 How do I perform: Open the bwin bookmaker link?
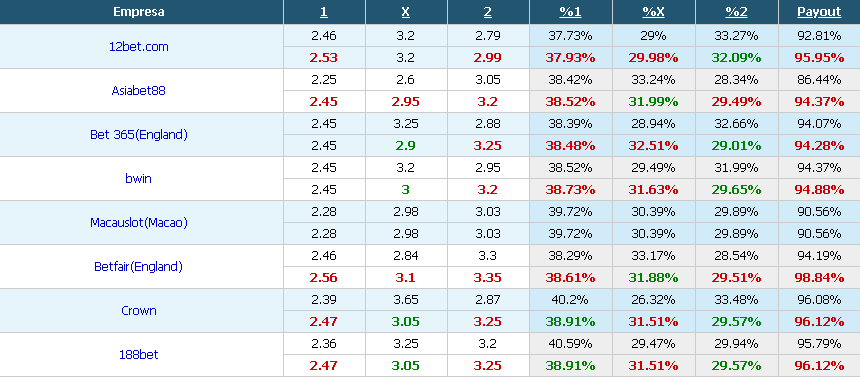coord(138,178)
